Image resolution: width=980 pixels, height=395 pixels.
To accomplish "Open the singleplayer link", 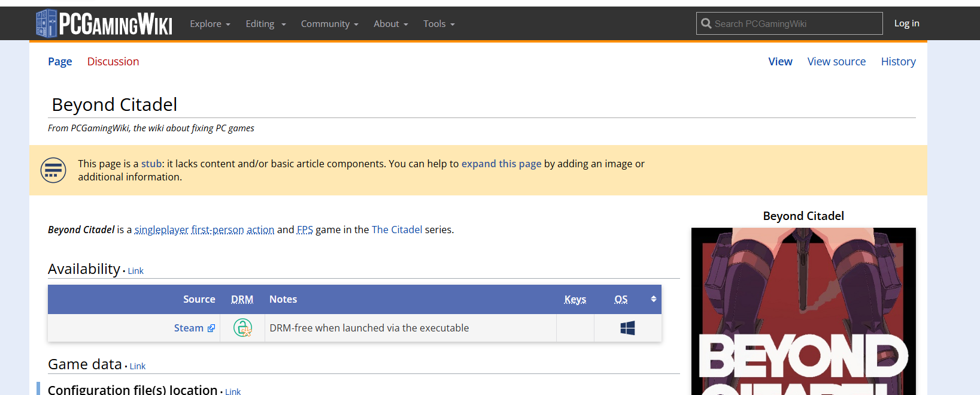I will point(162,230).
